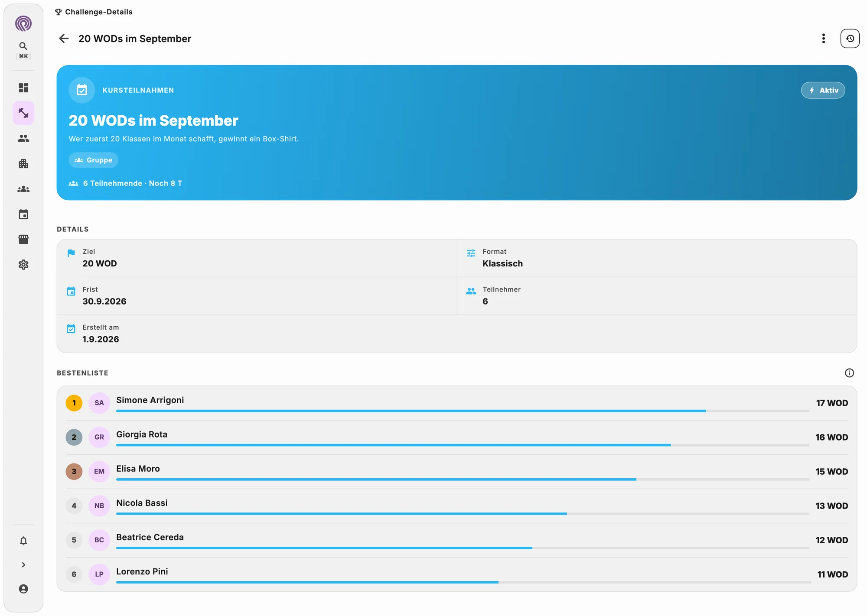Viewport: 867px width, 616px height.
Task: Open the settings gear icon
Action: [23, 265]
